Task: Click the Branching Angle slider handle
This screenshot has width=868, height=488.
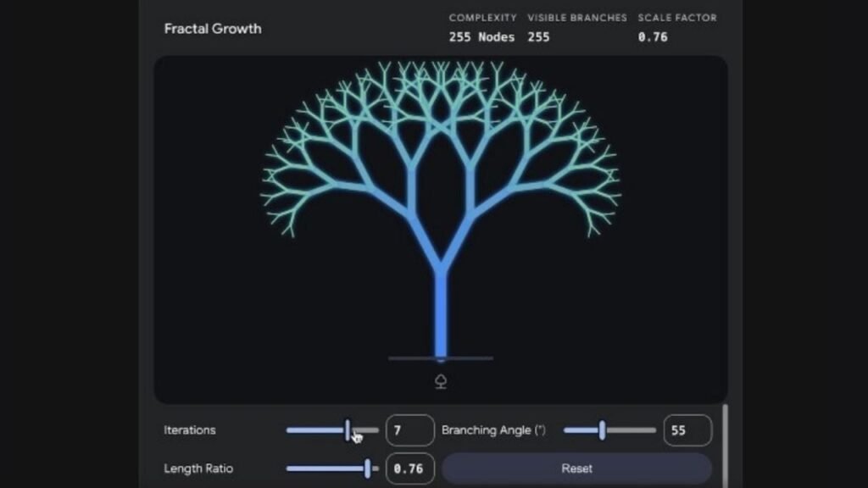Action: tap(603, 430)
